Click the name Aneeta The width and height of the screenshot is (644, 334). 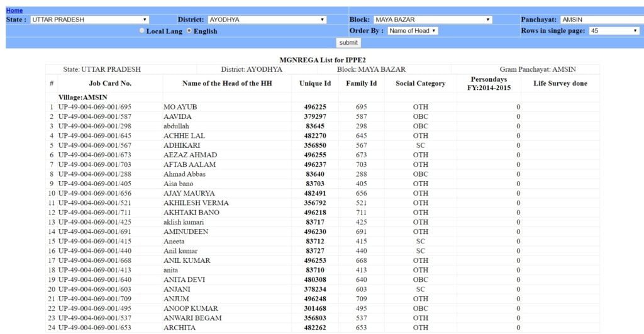[x=174, y=241]
